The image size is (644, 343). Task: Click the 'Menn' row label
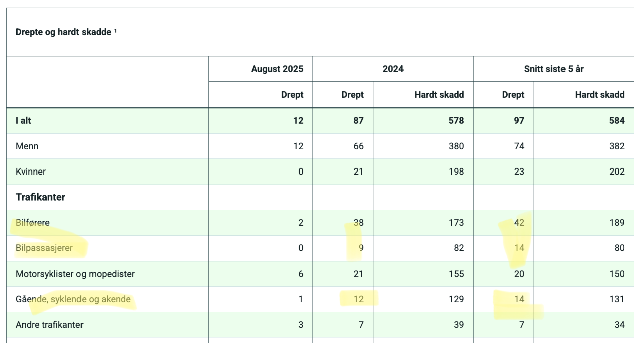click(27, 146)
